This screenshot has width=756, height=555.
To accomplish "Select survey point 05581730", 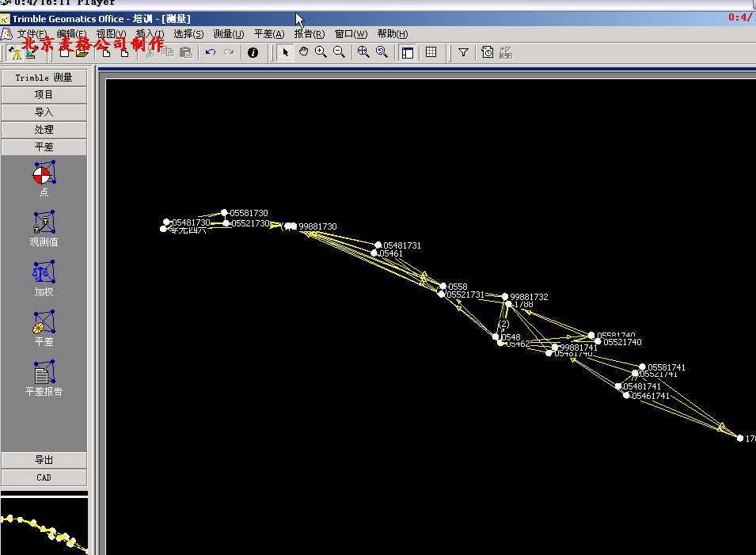I will (224, 213).
